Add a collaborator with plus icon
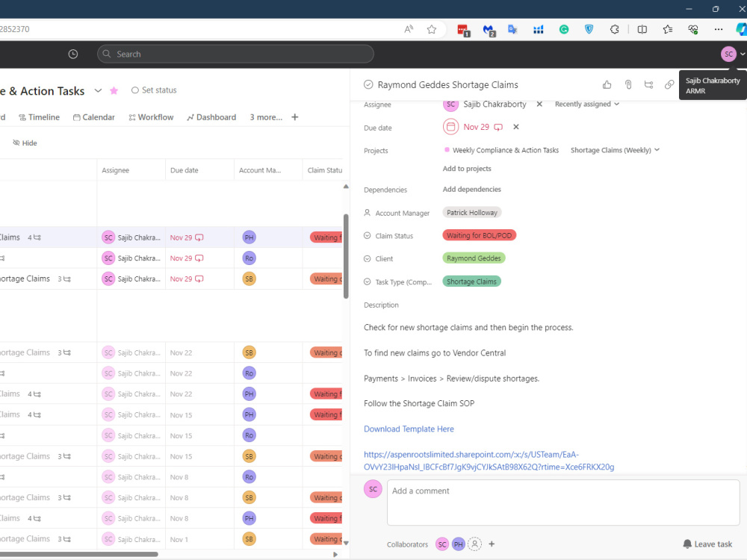This screenshot has width=747, height=560. click(492, 544)
